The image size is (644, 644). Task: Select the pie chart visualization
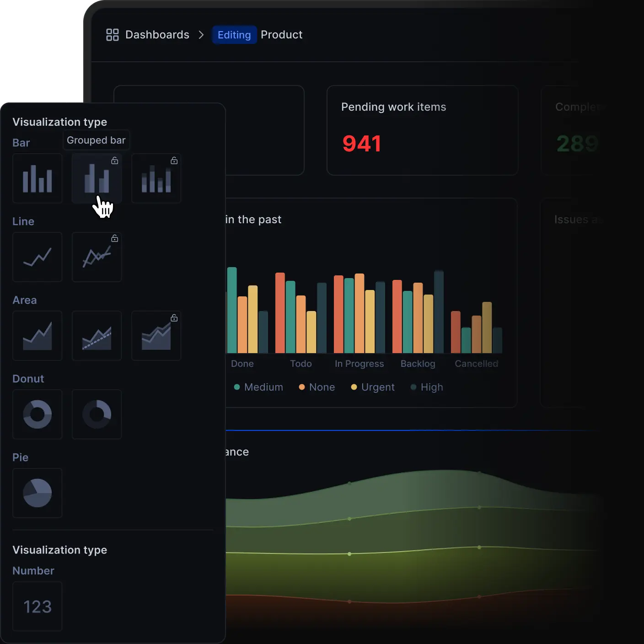[x=38, y=493]
